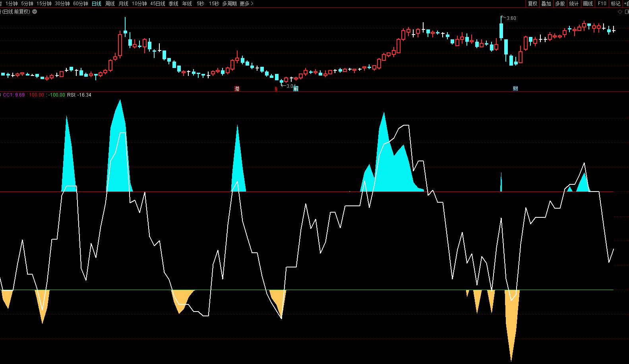Screen dimensions: 629x364
Task: Open the 多周期 multi-period selector
Action: (x=229, y=4)
